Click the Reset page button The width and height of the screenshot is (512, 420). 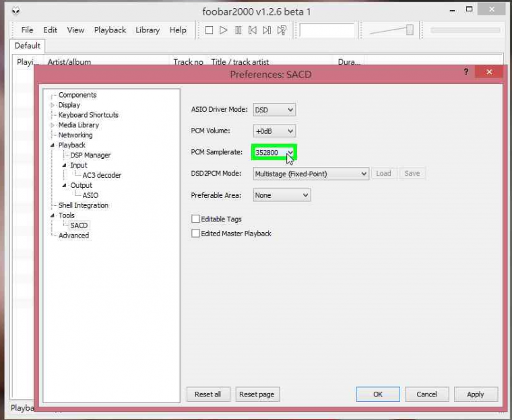pos(257,394)
